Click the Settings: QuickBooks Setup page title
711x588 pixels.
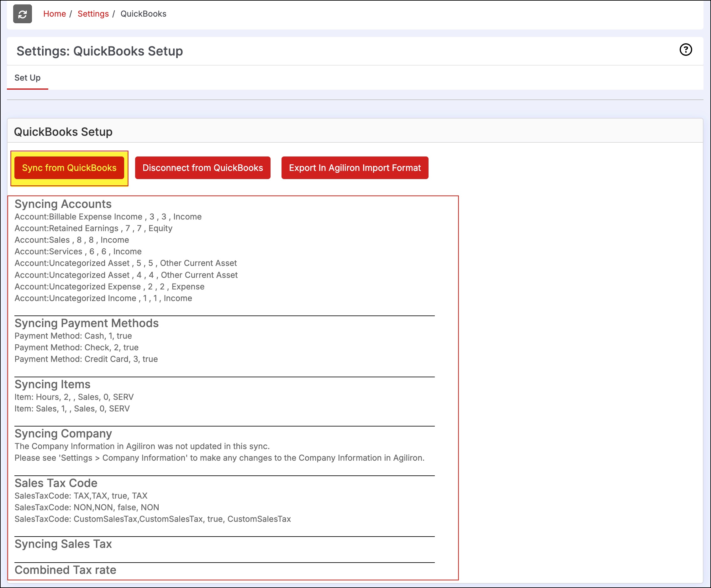coord(100,51)
